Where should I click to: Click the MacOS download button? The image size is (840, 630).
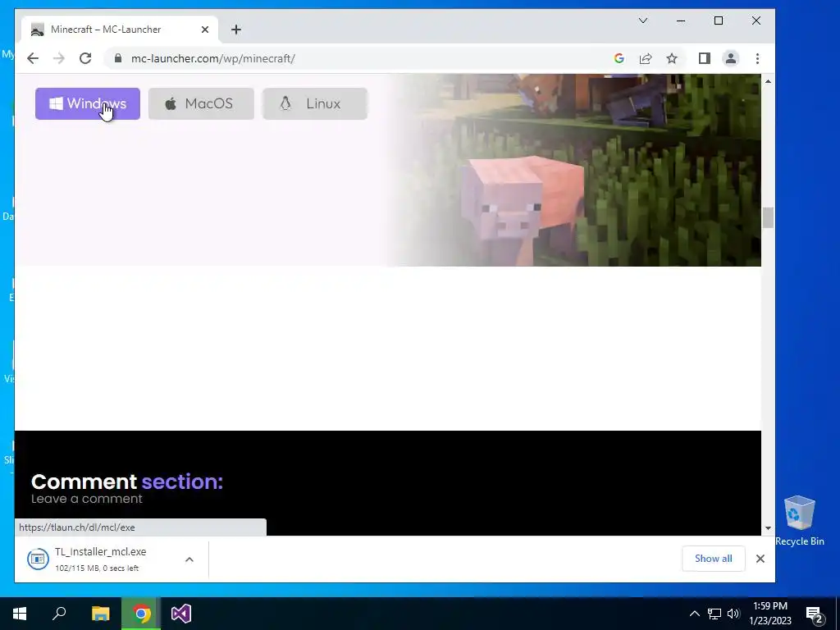pyautogui.click(x=201, y=103)
